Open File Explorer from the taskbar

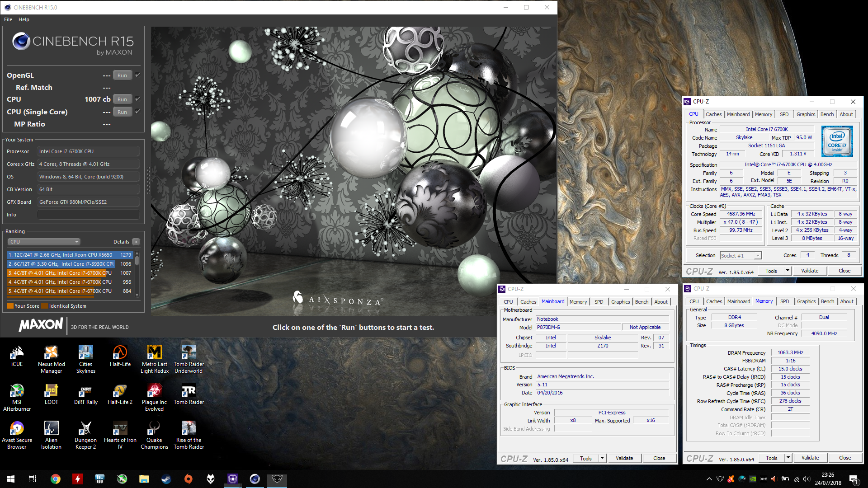click(144, 479)
